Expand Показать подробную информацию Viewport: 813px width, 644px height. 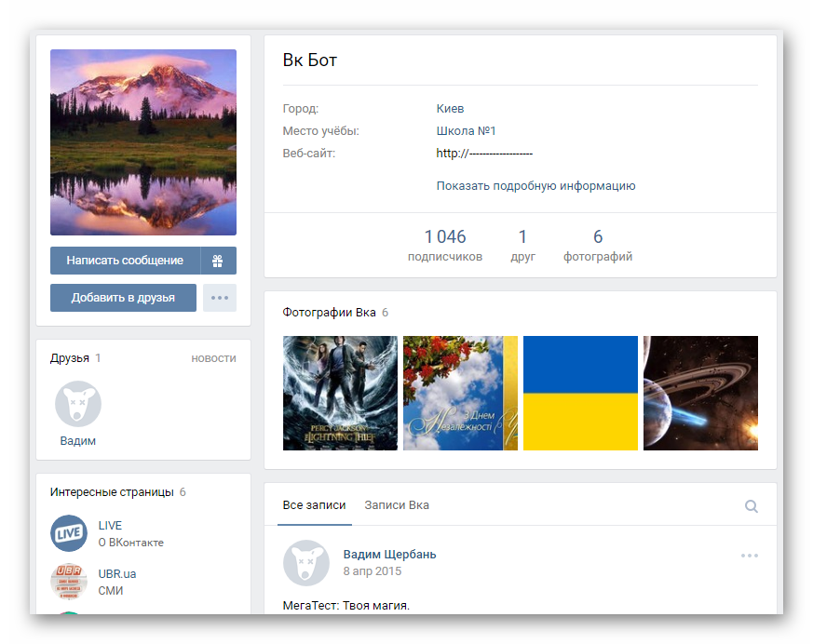coord(535,186)
